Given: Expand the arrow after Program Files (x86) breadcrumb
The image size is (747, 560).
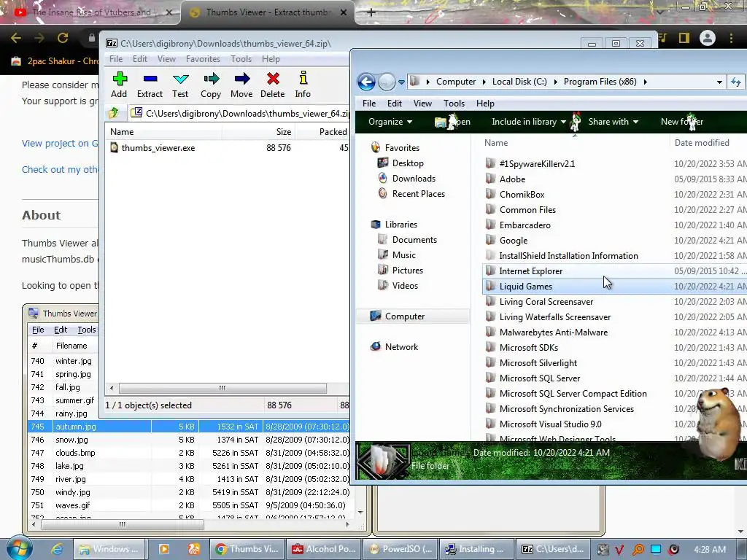Looking at the screenshot, I should point(645,82).
